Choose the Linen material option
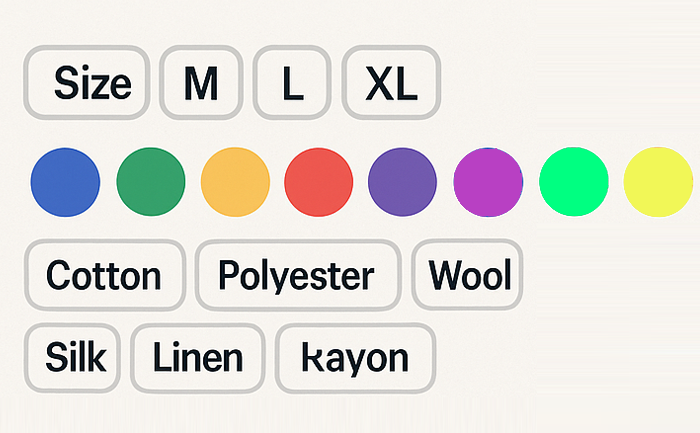Screen dimensions: 700x433 (x=198, y=357)
